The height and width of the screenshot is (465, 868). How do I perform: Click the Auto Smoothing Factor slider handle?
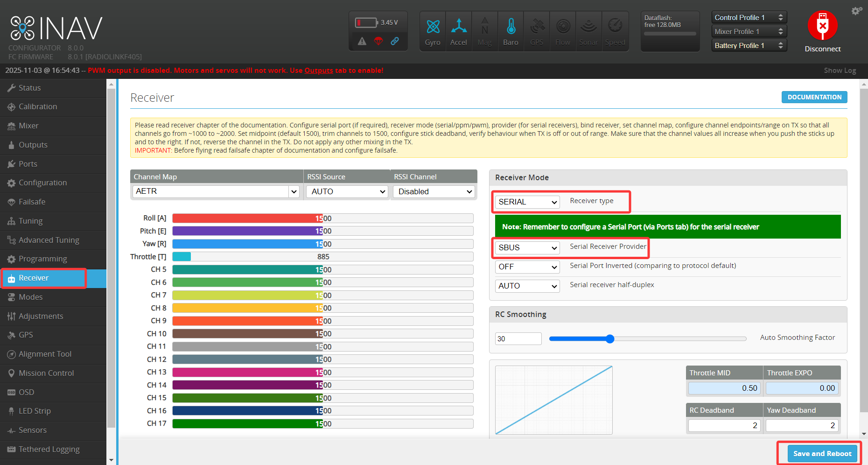tap(609, 339)
